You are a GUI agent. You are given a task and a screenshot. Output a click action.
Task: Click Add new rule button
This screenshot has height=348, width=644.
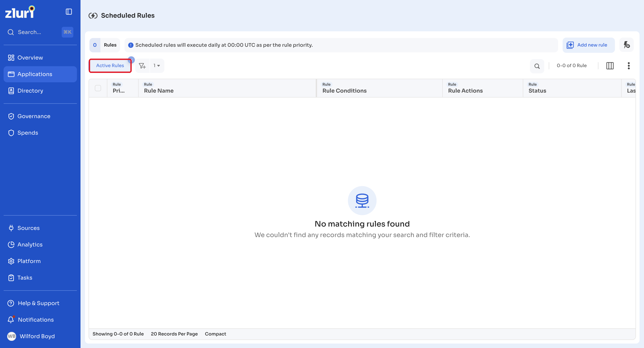click(588, 45)
